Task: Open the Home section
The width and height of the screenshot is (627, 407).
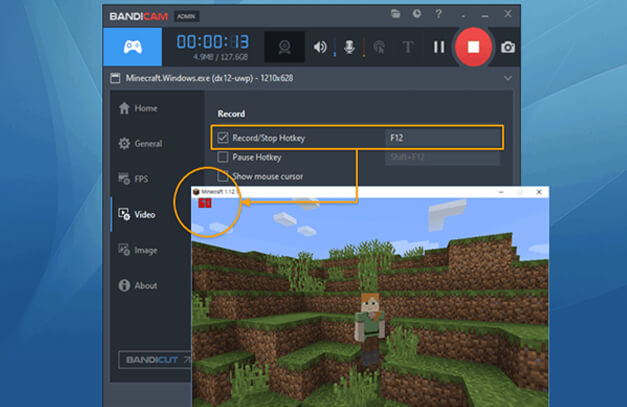Action: tap(138, 108)
